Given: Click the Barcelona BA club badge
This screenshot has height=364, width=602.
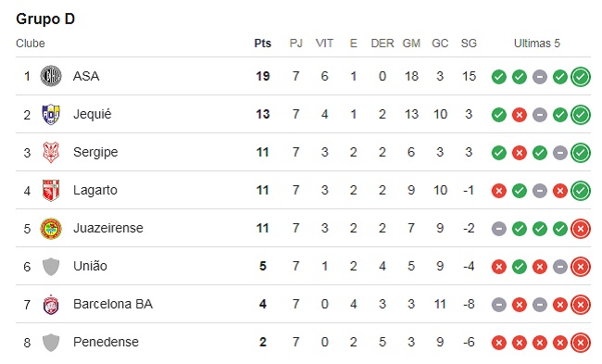Looking at the screenshot, I should tap(51, 304).
